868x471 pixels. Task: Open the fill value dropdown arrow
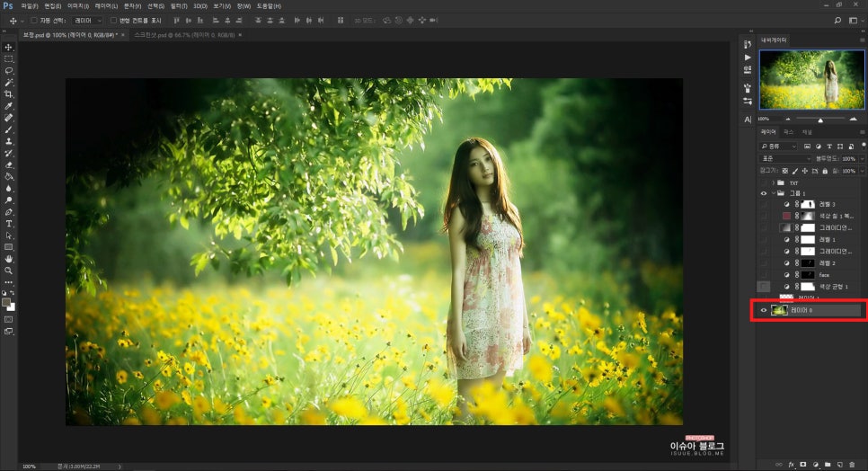[862, 171]
